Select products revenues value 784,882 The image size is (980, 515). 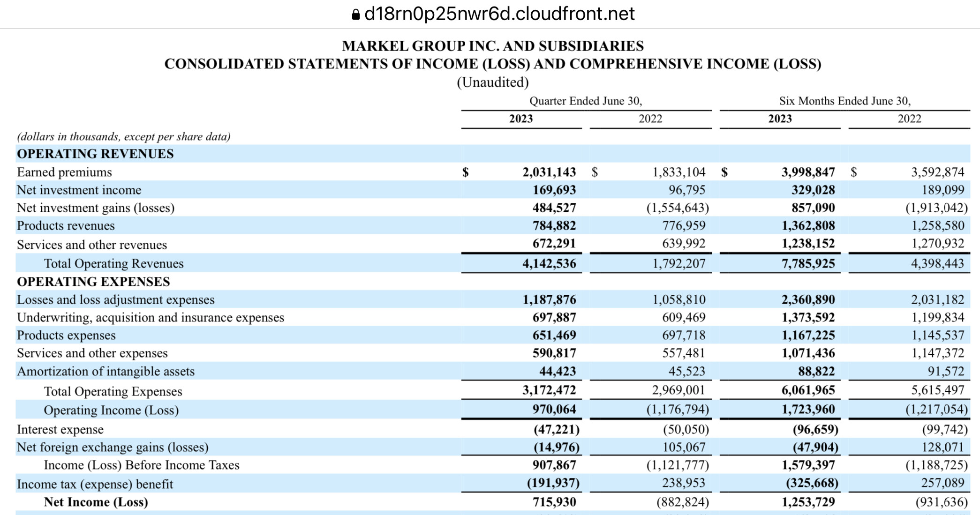[554, 226]
